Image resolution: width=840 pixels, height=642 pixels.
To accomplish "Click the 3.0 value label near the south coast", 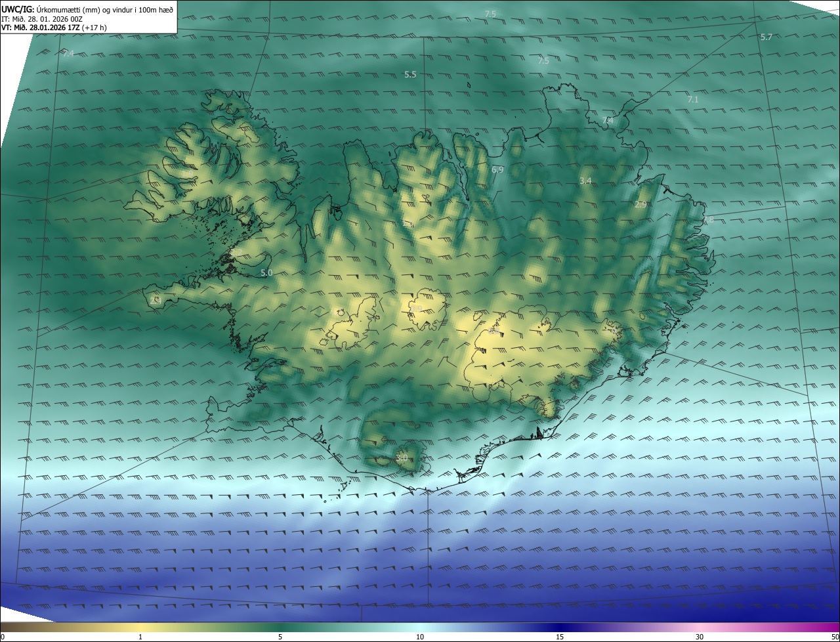I will 402,458.
